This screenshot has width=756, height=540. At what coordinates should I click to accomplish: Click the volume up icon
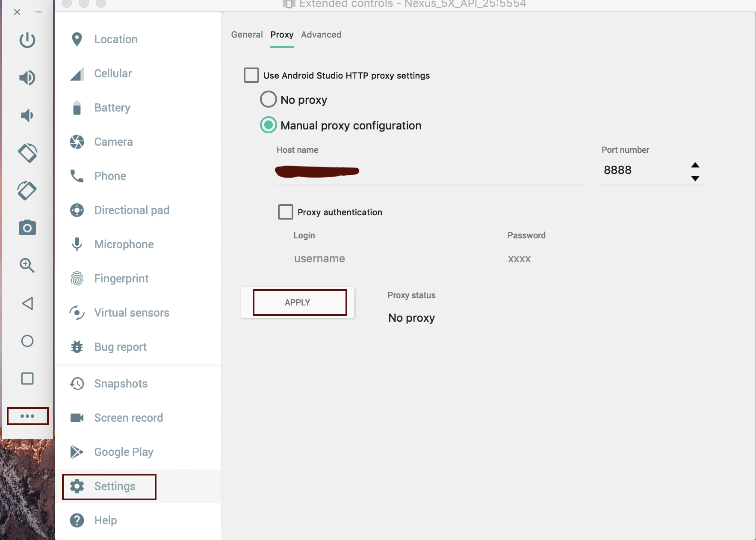[x=27, y=78]
